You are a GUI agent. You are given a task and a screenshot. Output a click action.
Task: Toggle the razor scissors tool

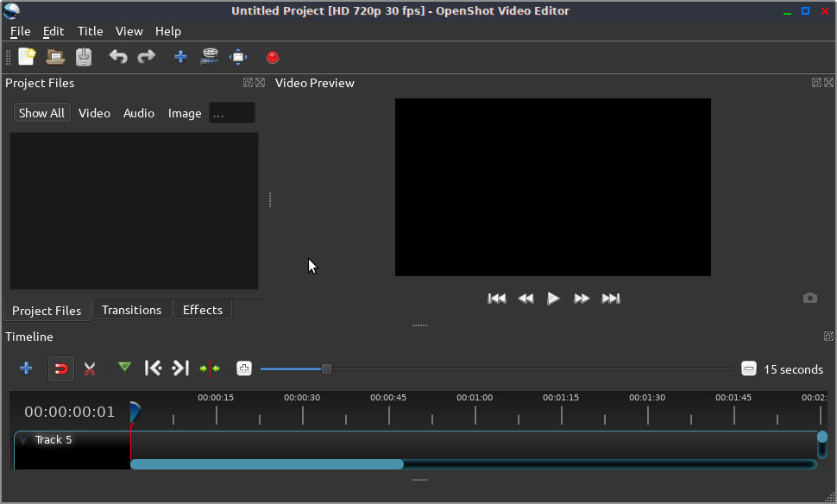[89, 369]
